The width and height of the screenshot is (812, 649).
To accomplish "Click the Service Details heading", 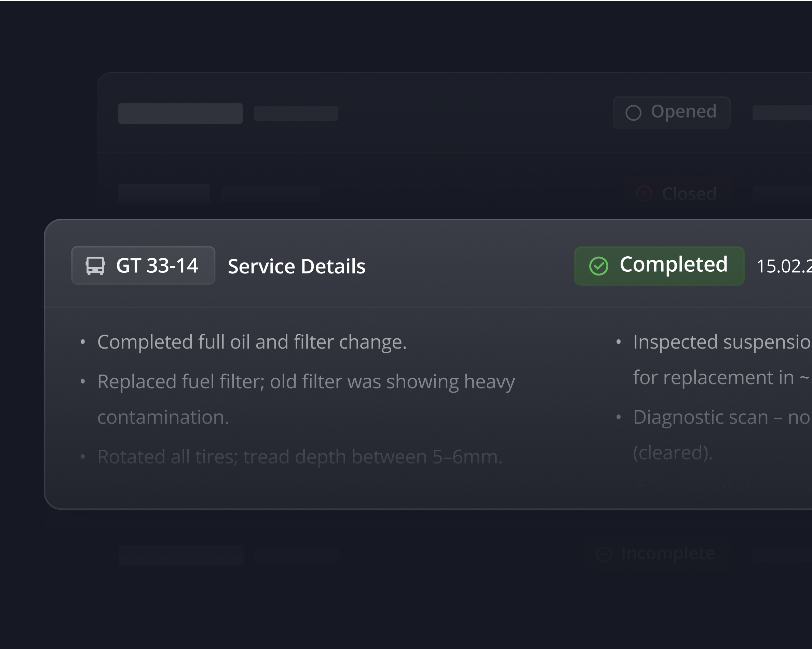I will (x=296, y=266).
